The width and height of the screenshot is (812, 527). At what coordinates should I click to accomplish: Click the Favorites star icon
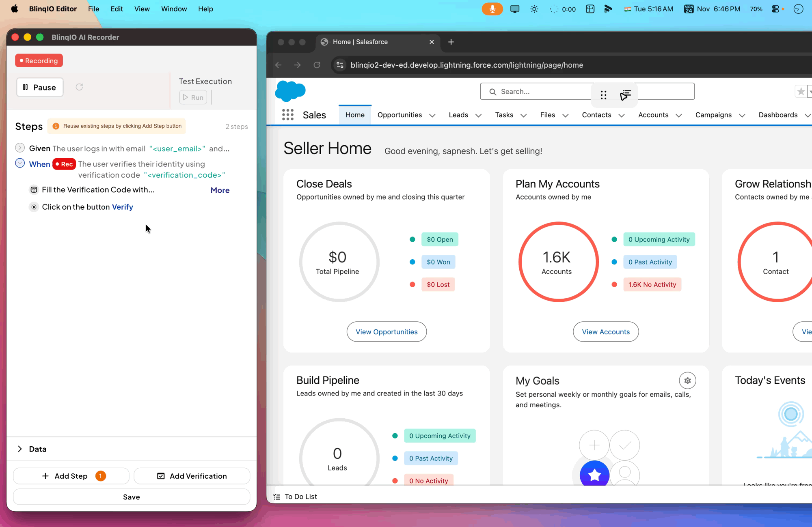(x=801, y=92)
